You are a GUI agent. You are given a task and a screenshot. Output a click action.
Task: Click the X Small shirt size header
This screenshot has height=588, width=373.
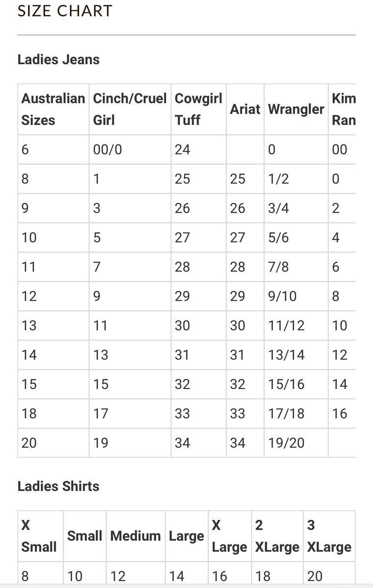tap(39, 536)
